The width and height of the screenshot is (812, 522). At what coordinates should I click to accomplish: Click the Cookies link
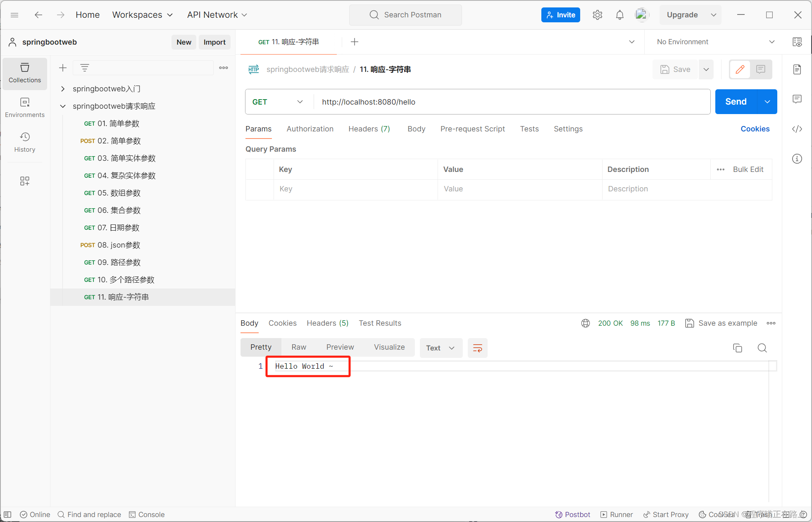(x=755, y=129)
